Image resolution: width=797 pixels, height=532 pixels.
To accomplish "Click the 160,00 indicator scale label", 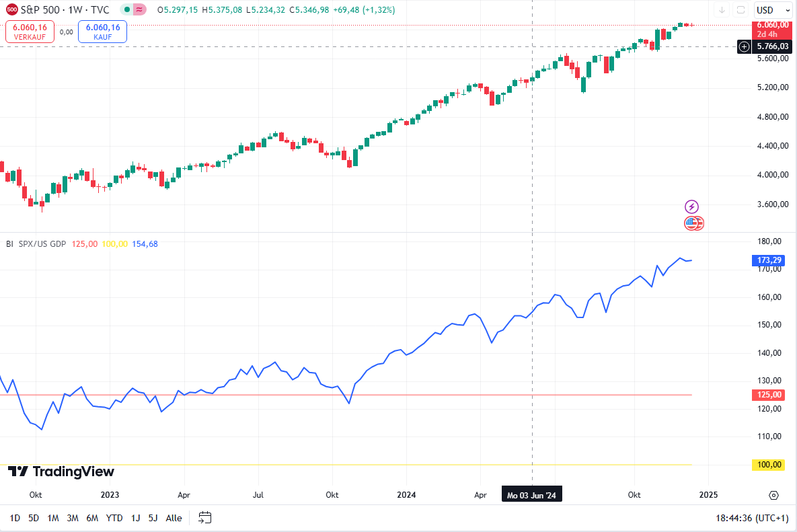I will [769, 297].
